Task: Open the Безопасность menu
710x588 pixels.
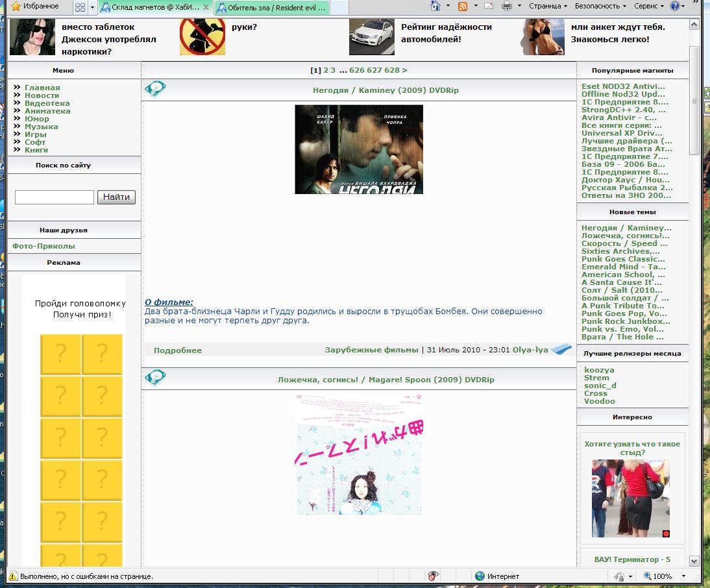Action: 600,6
